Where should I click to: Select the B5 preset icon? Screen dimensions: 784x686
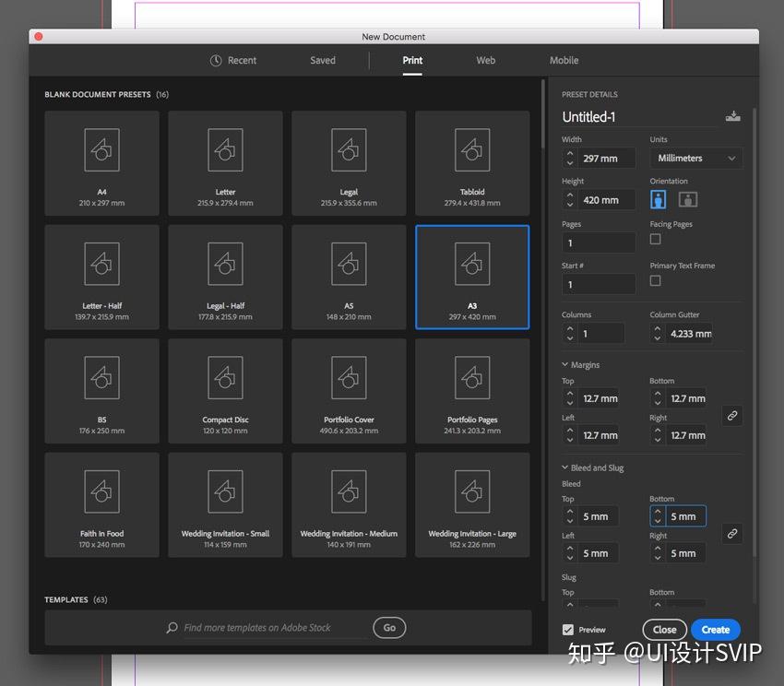102,377
